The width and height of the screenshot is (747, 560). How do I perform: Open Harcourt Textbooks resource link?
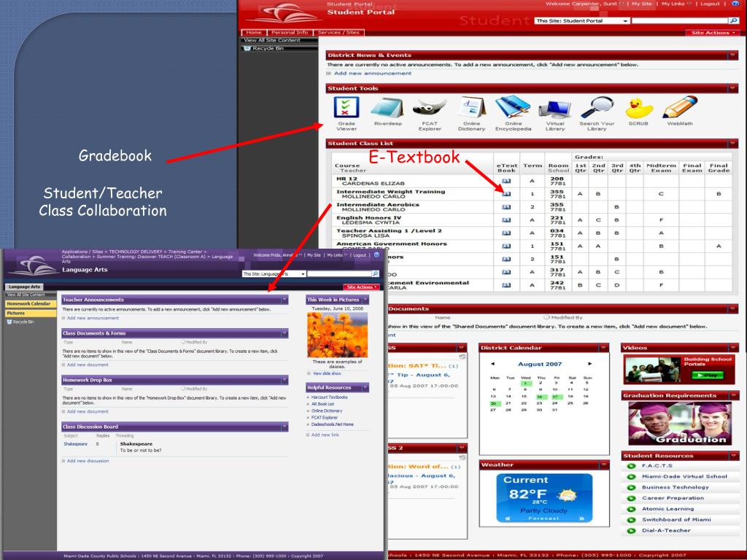(329, 397)
